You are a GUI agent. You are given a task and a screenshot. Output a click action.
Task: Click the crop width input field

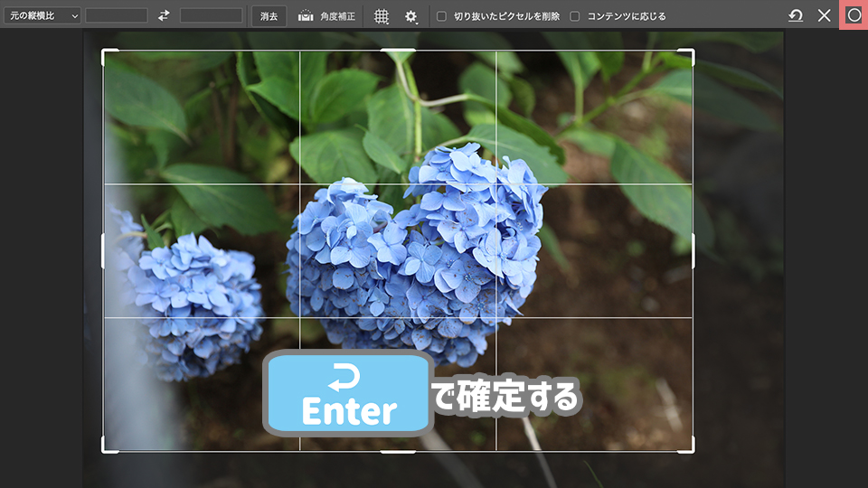click(x=117, y=16)
